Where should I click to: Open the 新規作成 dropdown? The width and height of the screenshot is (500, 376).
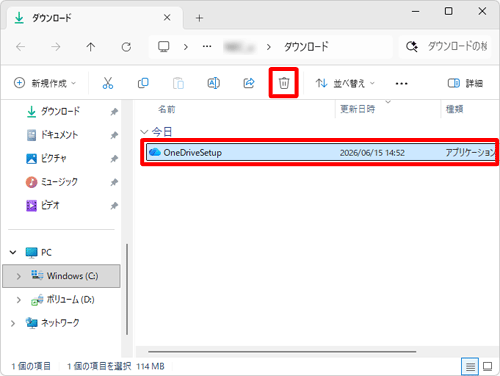coord(45,83)
